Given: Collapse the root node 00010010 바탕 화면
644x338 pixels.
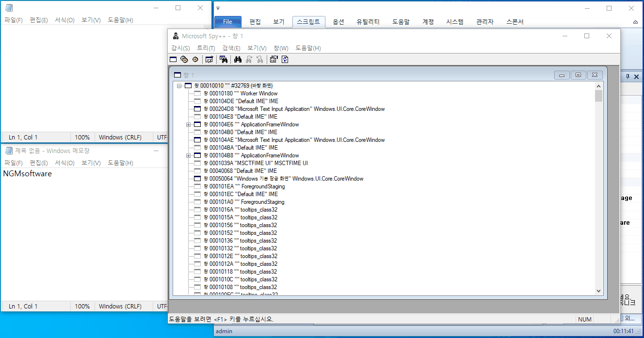Looking at the screenshot, I should [x=179, y=86].
